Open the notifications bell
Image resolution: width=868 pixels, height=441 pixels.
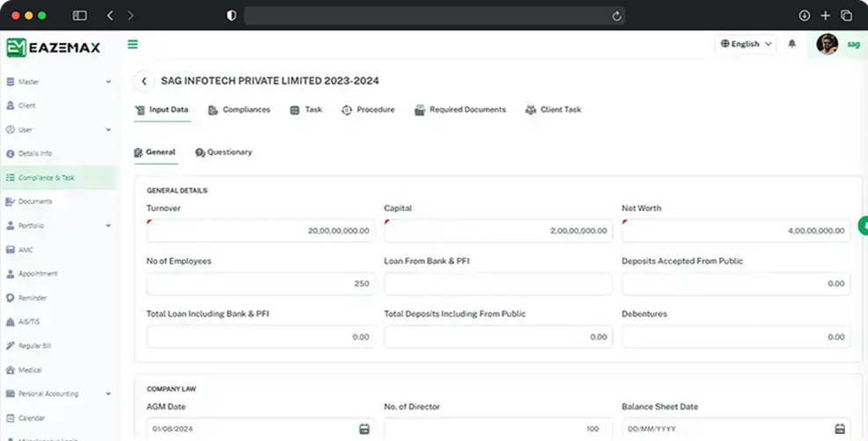792,44
